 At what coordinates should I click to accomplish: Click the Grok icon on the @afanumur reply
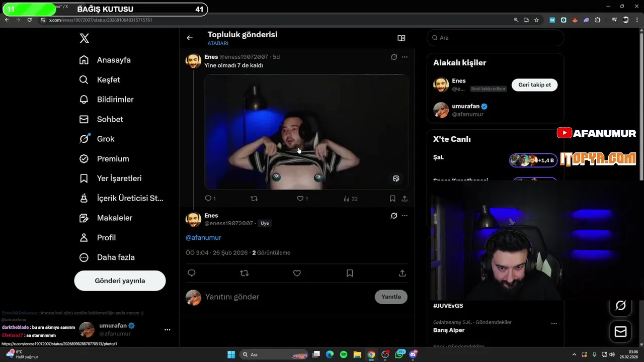coord(394,216)
